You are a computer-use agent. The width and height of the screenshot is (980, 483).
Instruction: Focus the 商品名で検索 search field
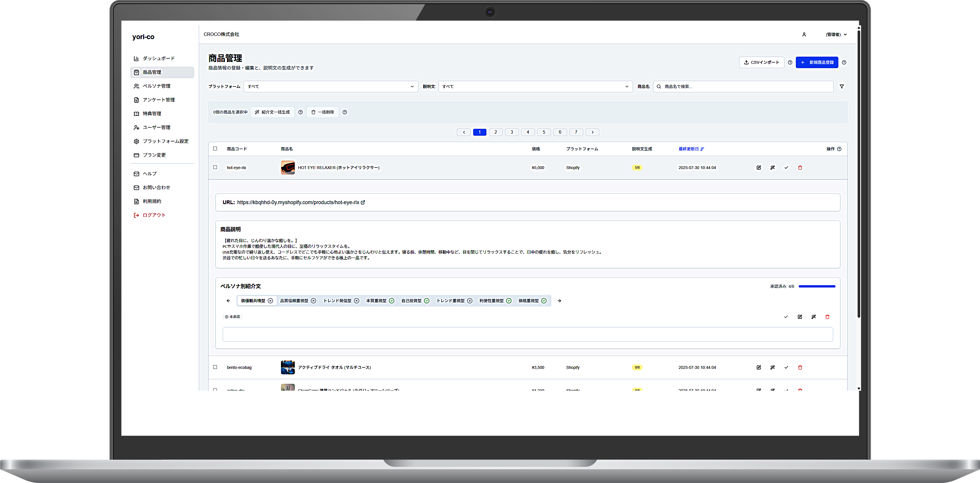click(x=743, y=87)
